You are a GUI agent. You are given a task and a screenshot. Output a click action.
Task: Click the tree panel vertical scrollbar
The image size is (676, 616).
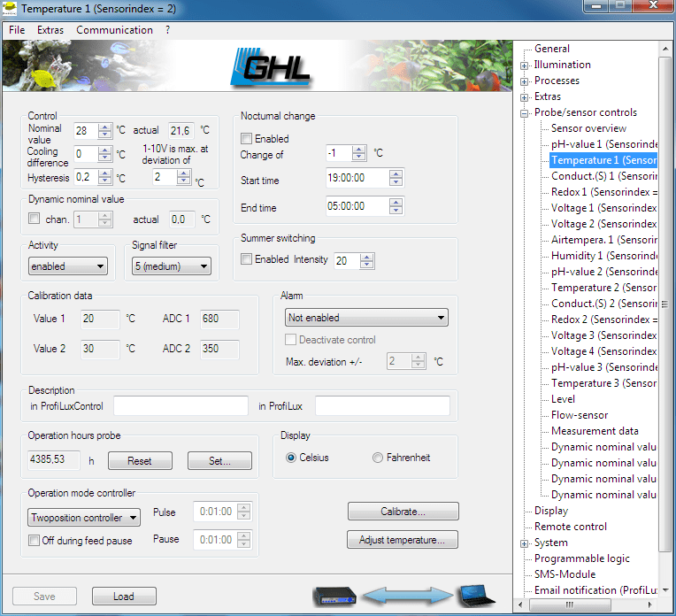coord(664,304)
